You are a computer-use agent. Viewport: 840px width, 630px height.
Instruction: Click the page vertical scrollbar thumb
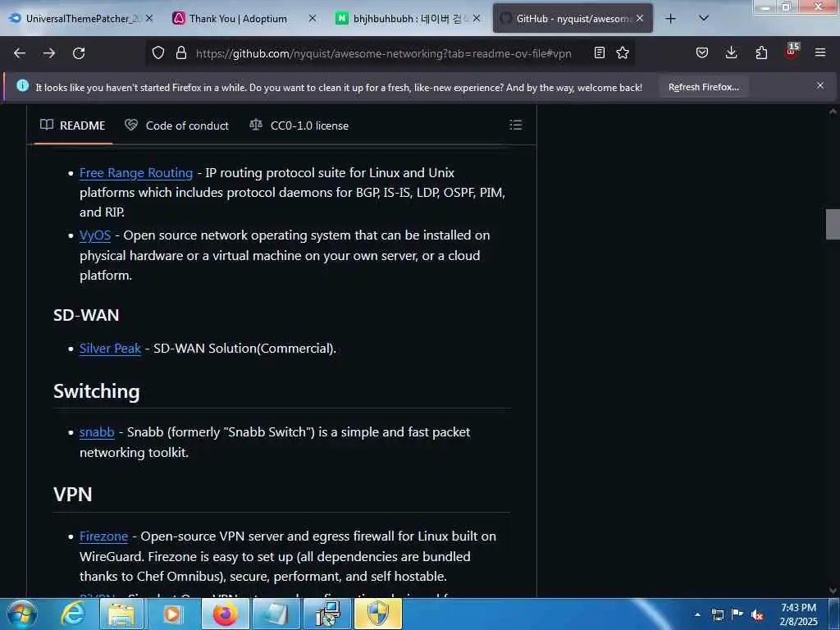[x=832, y=224]
